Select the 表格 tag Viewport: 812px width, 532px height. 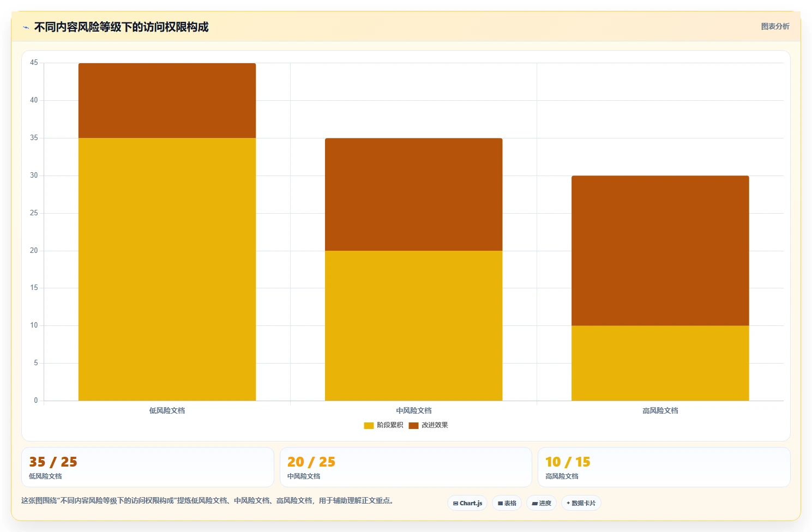coord(507,503)
